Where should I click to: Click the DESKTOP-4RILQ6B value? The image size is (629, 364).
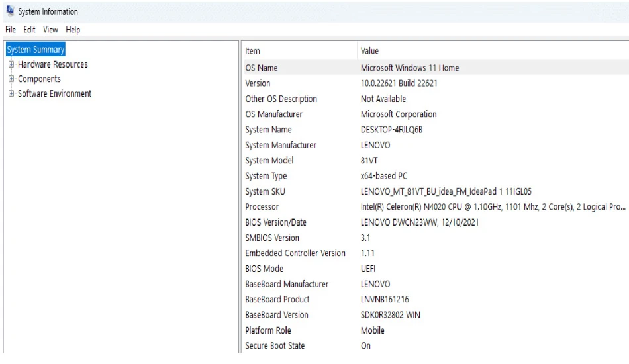click(391, 130)
